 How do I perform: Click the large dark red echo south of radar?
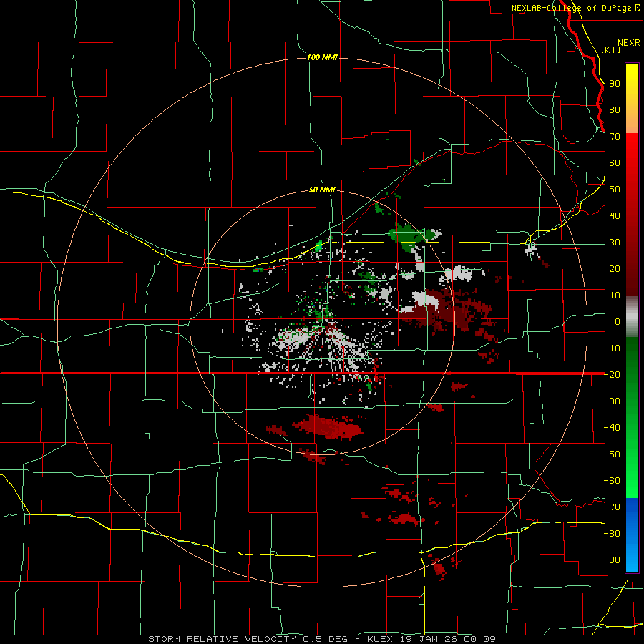(x=327, y=426)
